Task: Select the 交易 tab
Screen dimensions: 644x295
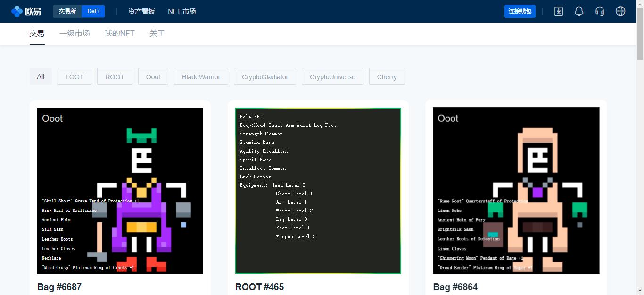Action: (37, 34)
